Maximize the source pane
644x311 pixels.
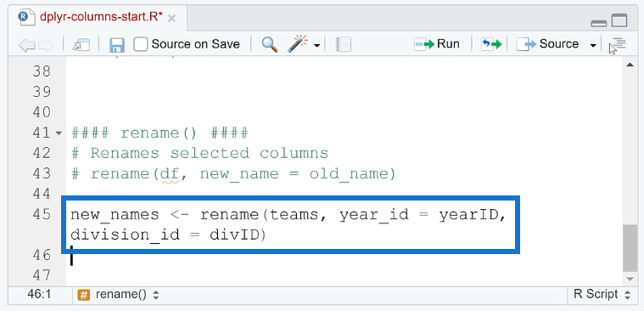619,20
